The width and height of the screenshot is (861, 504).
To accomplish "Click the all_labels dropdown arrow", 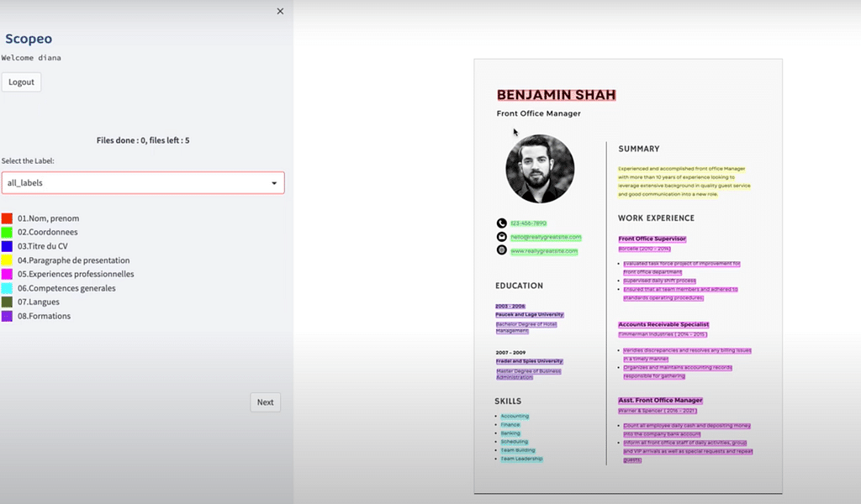I will pos(274,183).
